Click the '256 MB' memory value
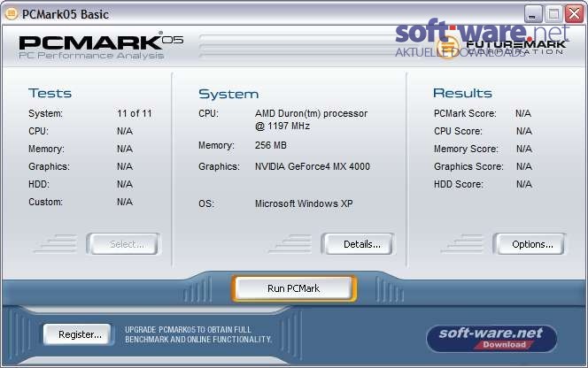This screenshot has width=588, height=368. (x=271, y=145)
